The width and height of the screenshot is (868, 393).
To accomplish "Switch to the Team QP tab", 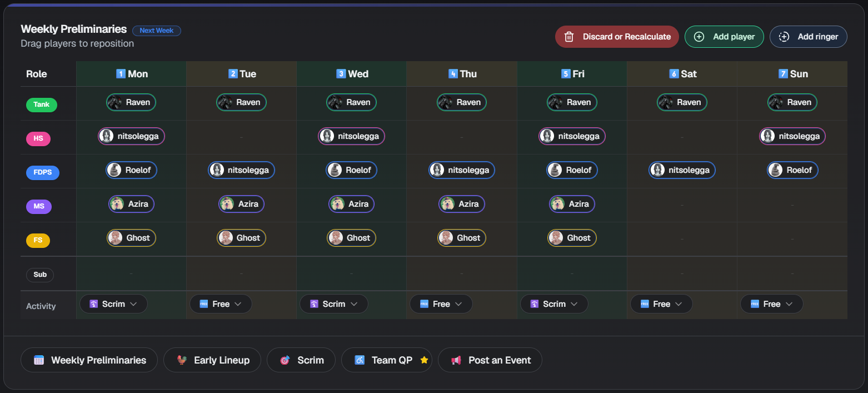I will (x=387, y=360).
